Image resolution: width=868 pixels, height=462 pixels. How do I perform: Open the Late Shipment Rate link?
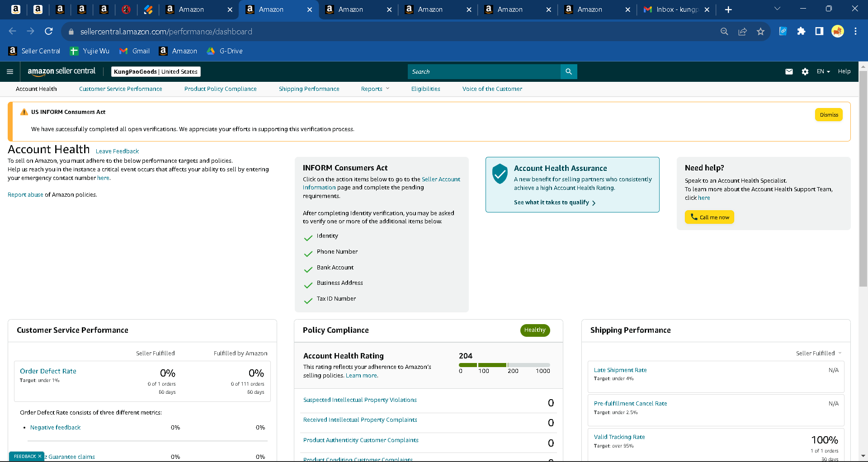tap(620, 370)
